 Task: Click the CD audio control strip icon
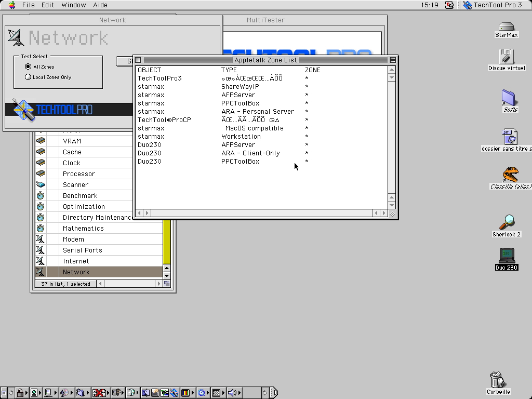(64, 393)
